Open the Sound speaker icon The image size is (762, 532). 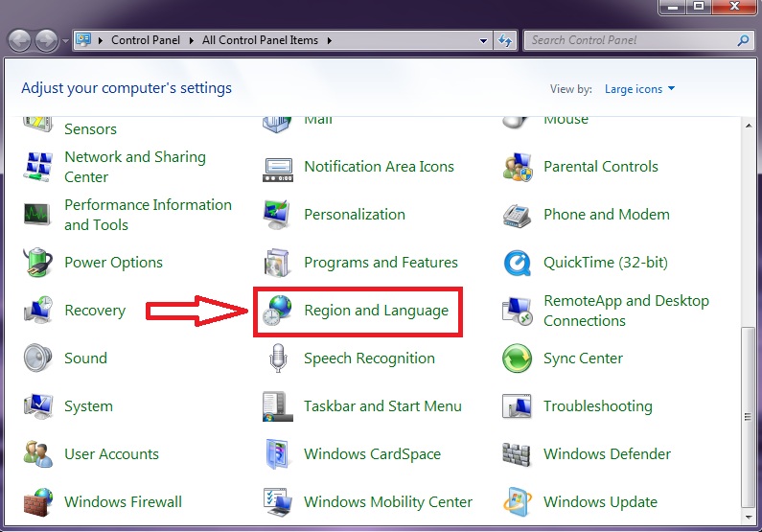coord(38,359)
